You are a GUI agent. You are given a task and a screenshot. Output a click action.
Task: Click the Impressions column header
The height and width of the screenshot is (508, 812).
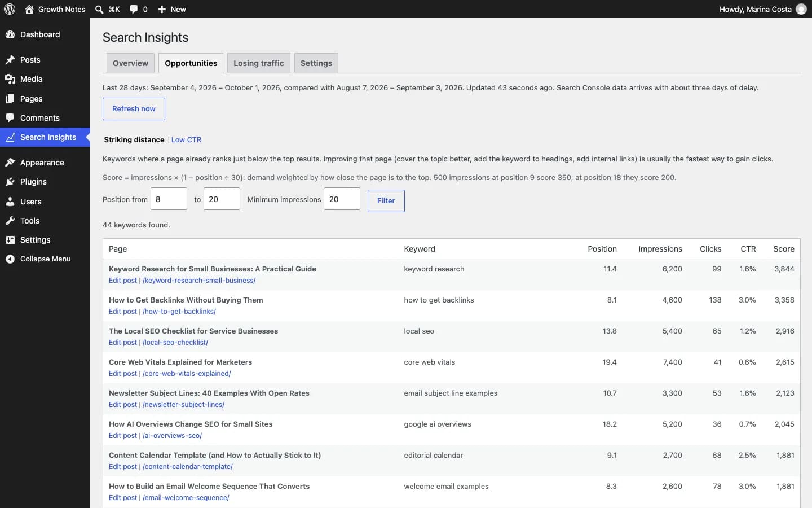pos(660,249)
